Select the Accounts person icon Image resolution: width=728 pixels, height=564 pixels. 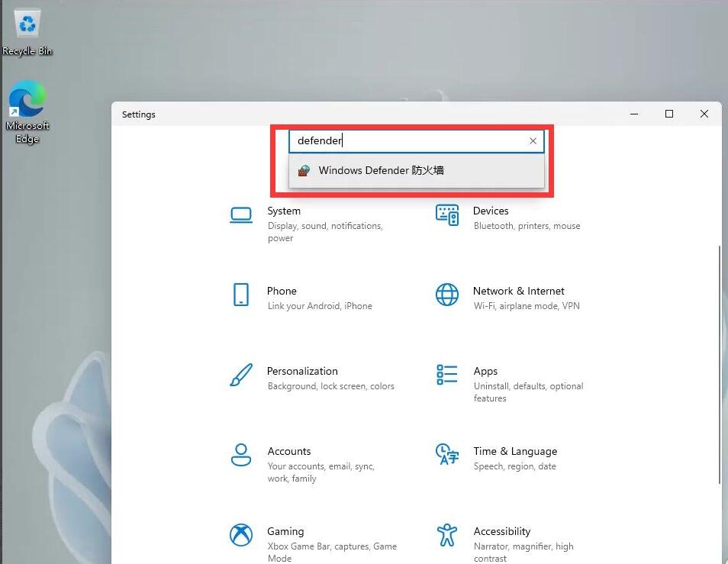click(241, 455)
